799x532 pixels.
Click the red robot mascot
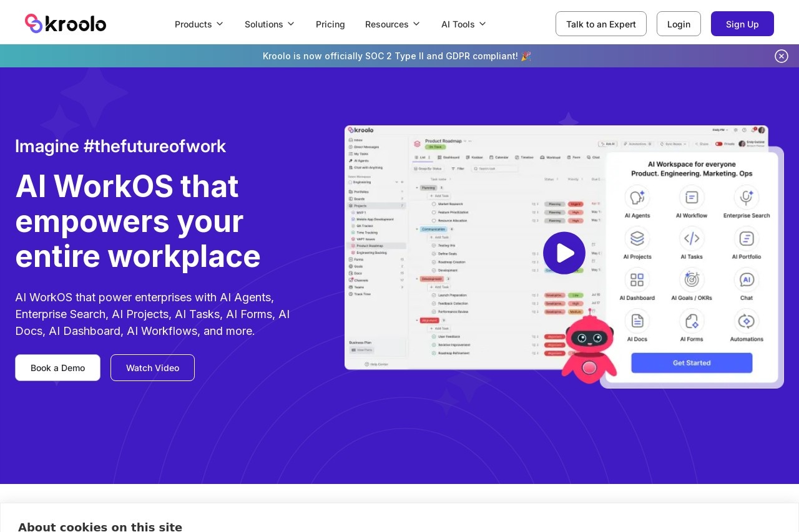(x=589, y=346)
